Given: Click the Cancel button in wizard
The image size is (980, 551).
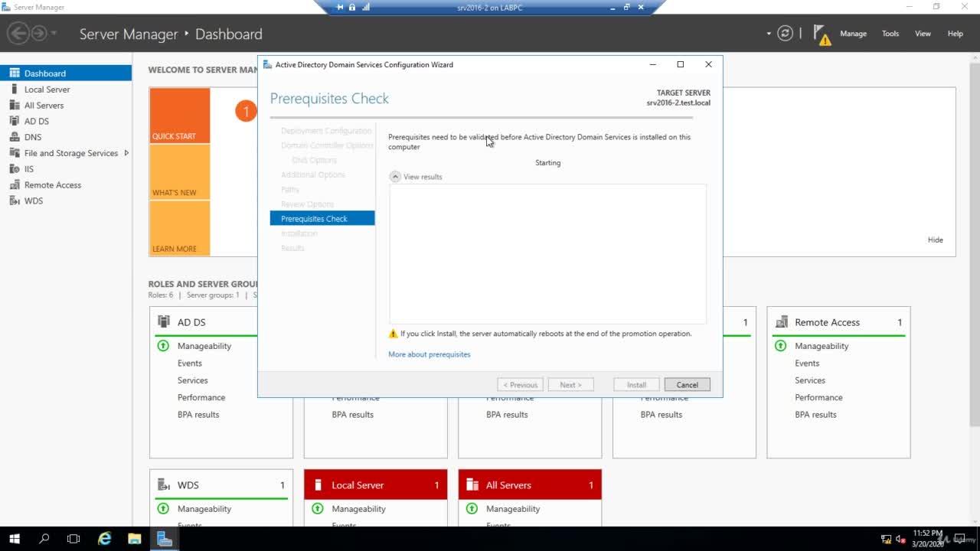Looking at the screenshot, I should [x=688, y=385].
